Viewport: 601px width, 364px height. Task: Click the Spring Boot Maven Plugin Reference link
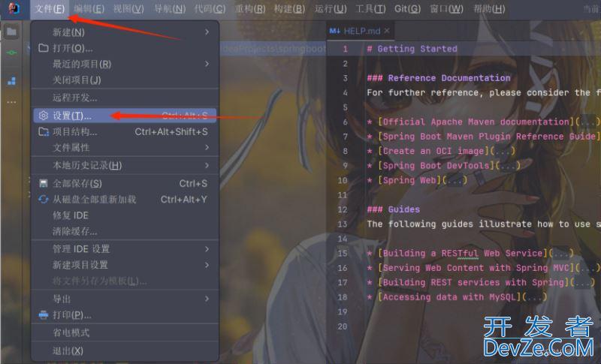pyautogui.click(x=490, y=137)
